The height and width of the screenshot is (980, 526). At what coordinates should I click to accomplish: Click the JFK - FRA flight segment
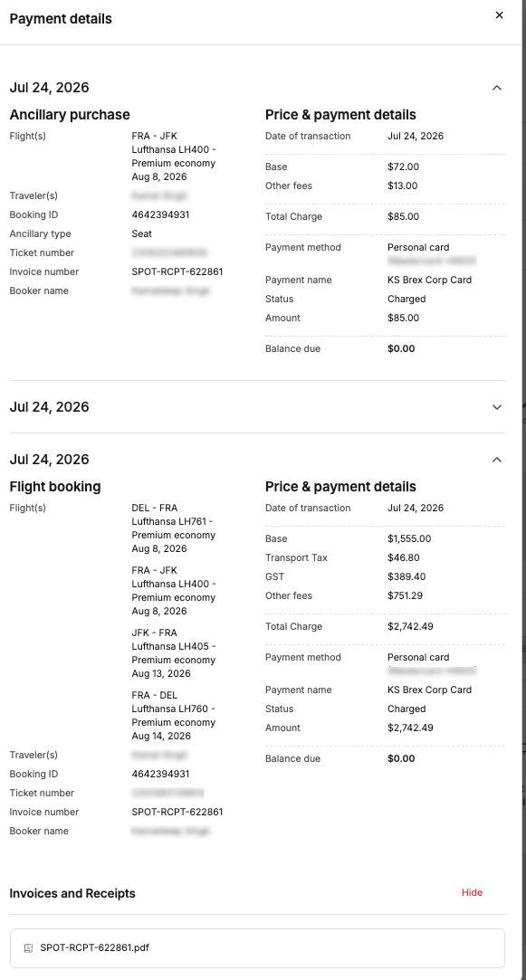click(174, 653)
